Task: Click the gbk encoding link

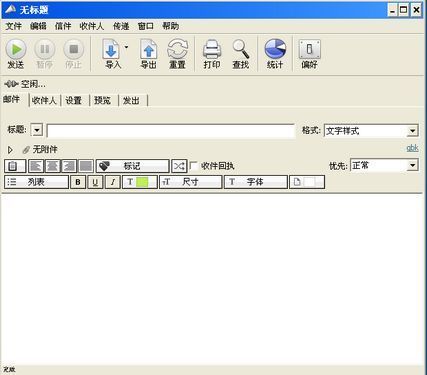Action: 412,148
